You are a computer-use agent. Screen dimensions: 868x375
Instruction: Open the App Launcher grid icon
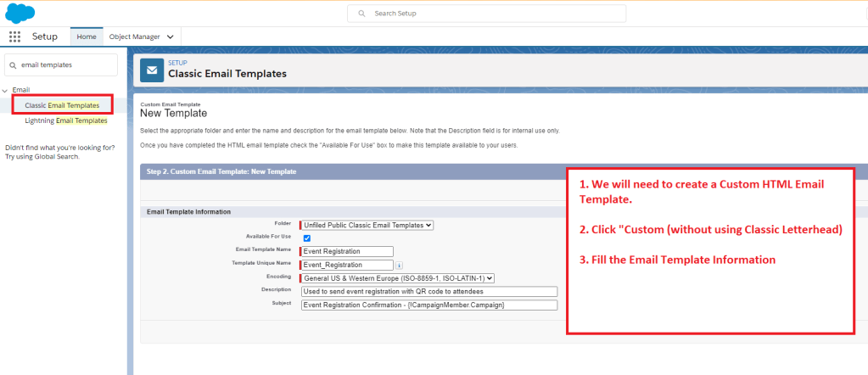click(14, 37)
